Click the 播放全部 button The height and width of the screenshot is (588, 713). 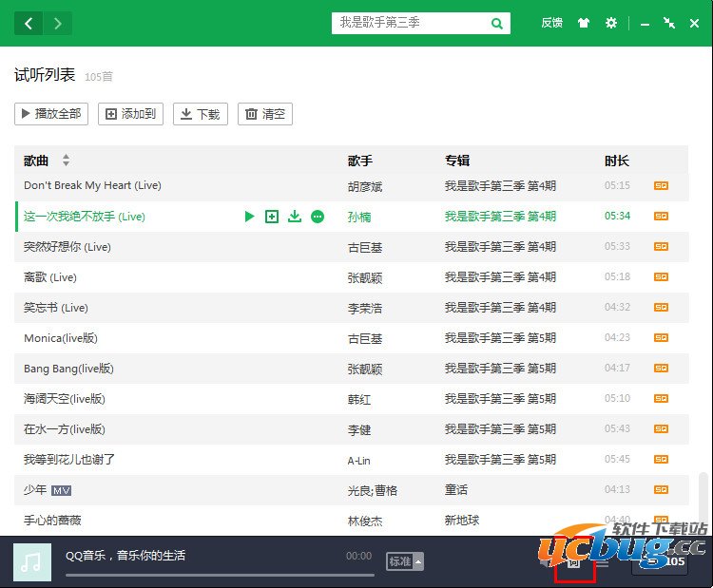[x=51, y=114]
